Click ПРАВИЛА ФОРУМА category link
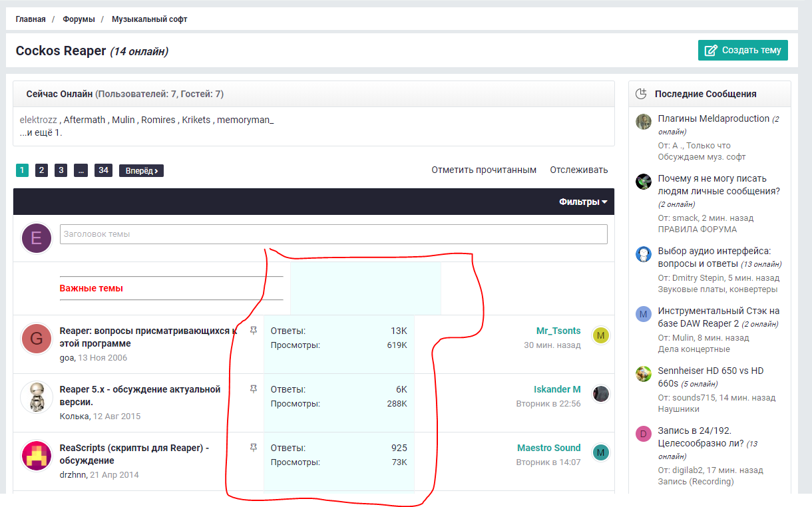This screenshot has width=812, height=507. (x=698, y=230)
